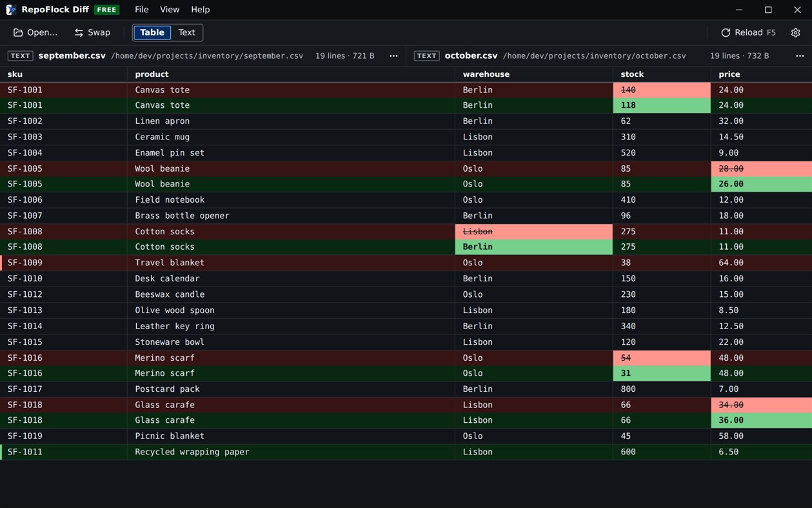The width and height of the screenshot is (812, 508).
Task: Select the removed stock value 54
Action: pos(662,358)
